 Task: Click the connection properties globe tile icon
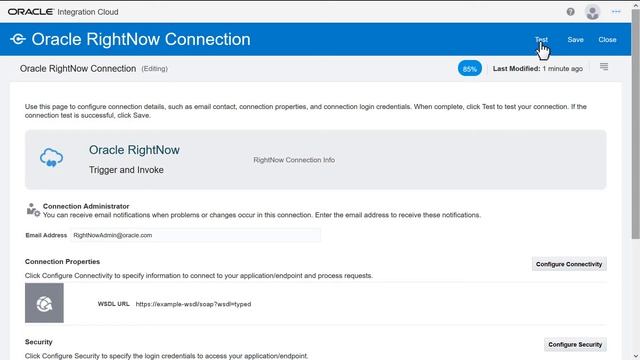pyautogui.click(x=44, y=303)
